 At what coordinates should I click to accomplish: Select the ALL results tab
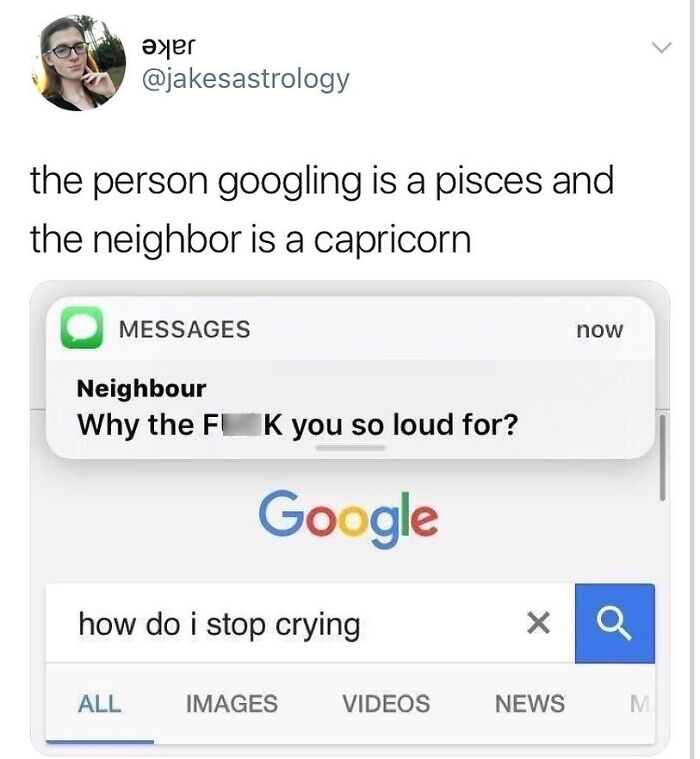click(x=100, y=704)
